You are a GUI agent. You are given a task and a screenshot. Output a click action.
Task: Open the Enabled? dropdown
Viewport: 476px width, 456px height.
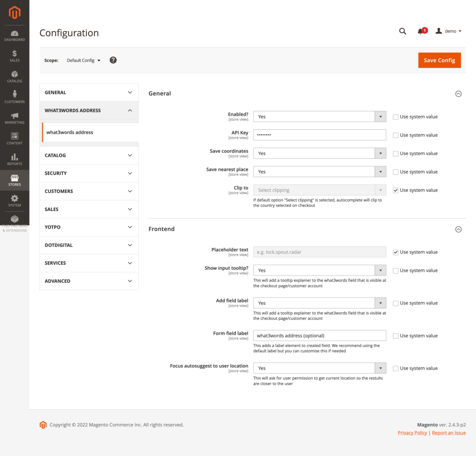pyautogui.click(x=320, y=116)
